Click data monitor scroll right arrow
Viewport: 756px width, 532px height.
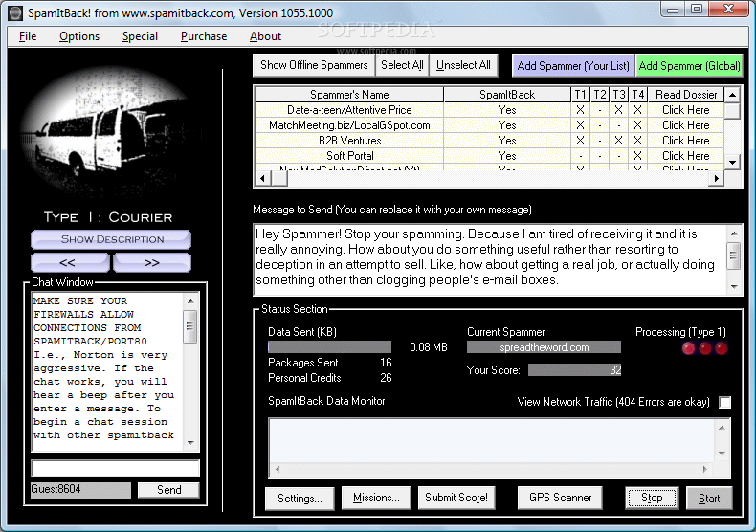pos(705,469)
